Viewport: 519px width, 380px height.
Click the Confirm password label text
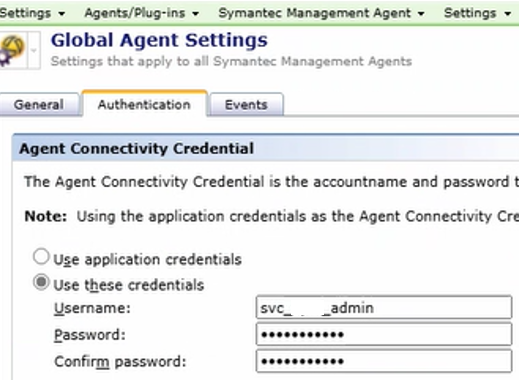tap(120, 362)
